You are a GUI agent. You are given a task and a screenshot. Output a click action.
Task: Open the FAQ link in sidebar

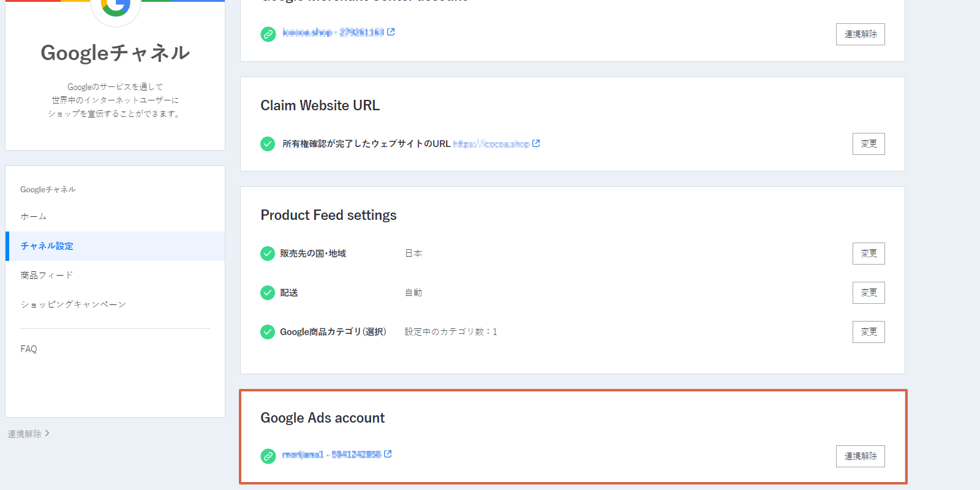pyautogui.click(x=29, y=349)
